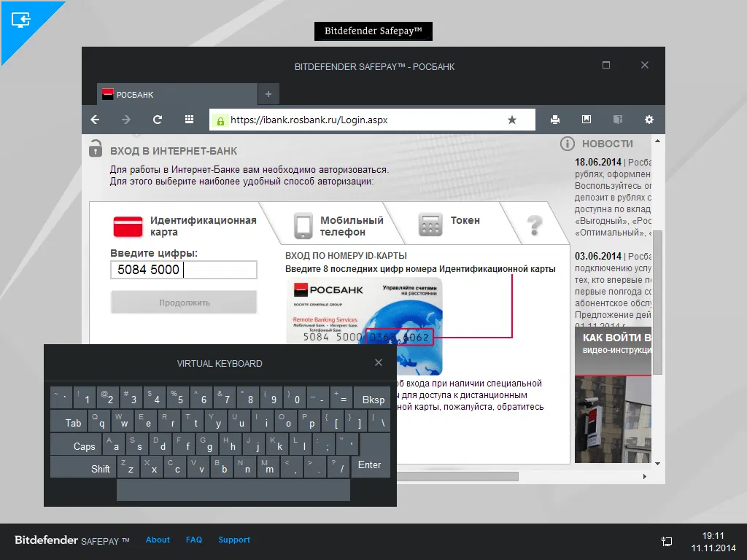Print the page using printer icon
Image resolution: width=747 pixels, height=560 pixels.
(x=555, y=120)
